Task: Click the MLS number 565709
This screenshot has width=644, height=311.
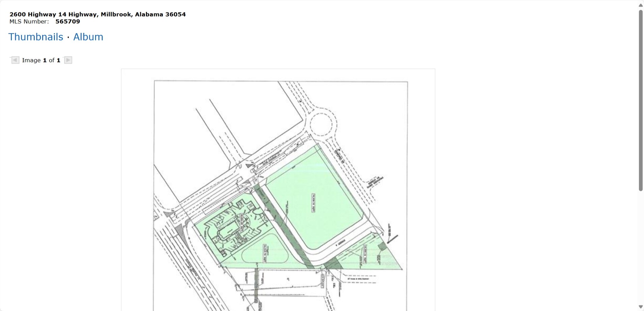Action: pos(68,22)
